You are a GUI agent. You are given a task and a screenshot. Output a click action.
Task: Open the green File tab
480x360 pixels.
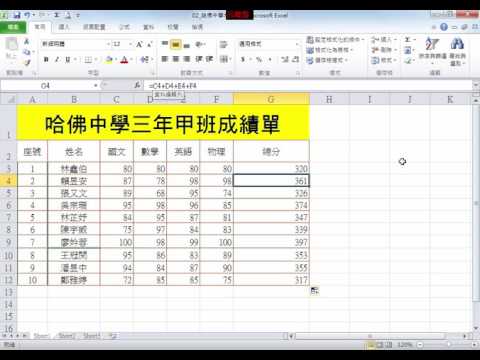point(13,27)
